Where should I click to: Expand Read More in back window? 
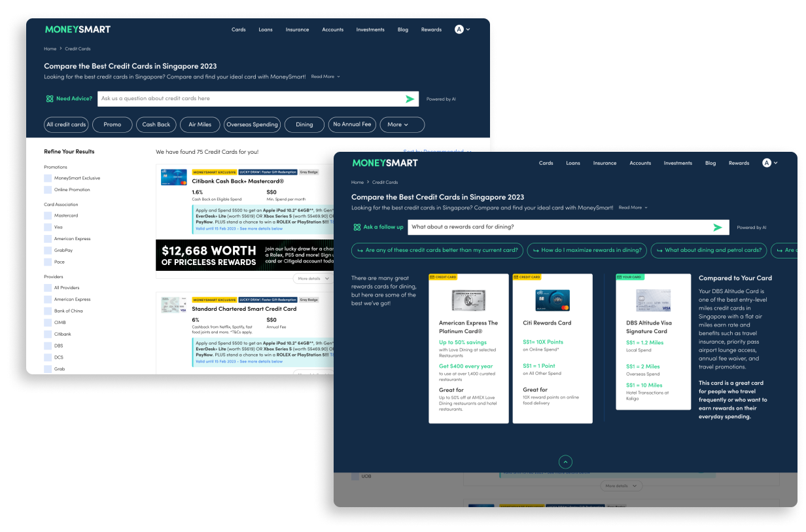[x=325, y=77]
